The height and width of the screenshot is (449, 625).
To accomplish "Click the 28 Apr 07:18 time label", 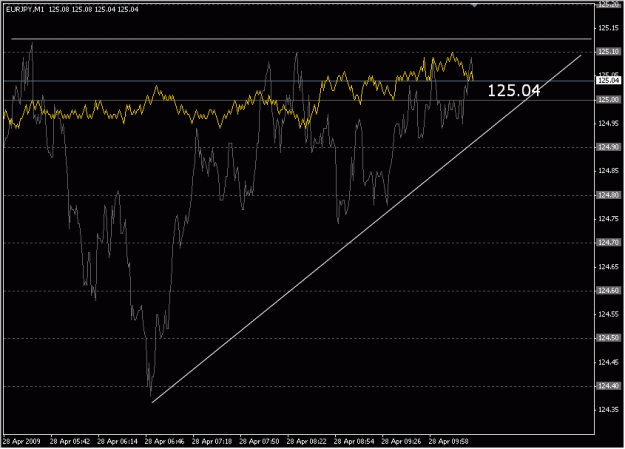I will click(212, 442).
